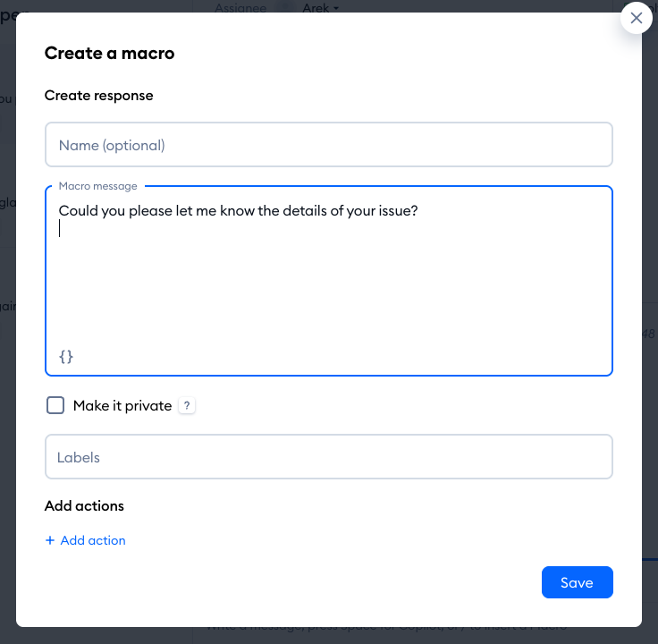The width and height of the screenshot is (658, 644).
Task: Close the Create a macro dialog
Action: pos(636,18)
